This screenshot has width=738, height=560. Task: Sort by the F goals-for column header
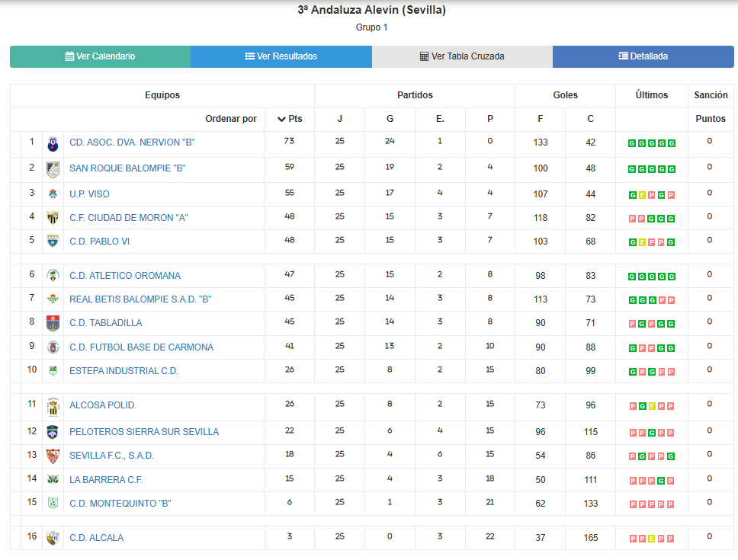click(541, 119)
